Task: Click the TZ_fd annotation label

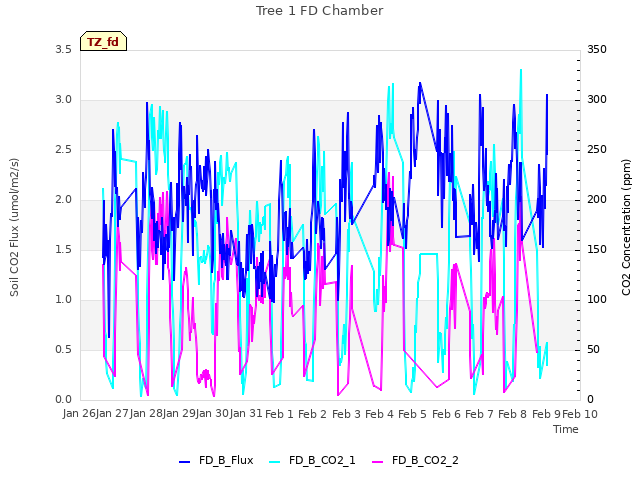Action: click(103, 42)
